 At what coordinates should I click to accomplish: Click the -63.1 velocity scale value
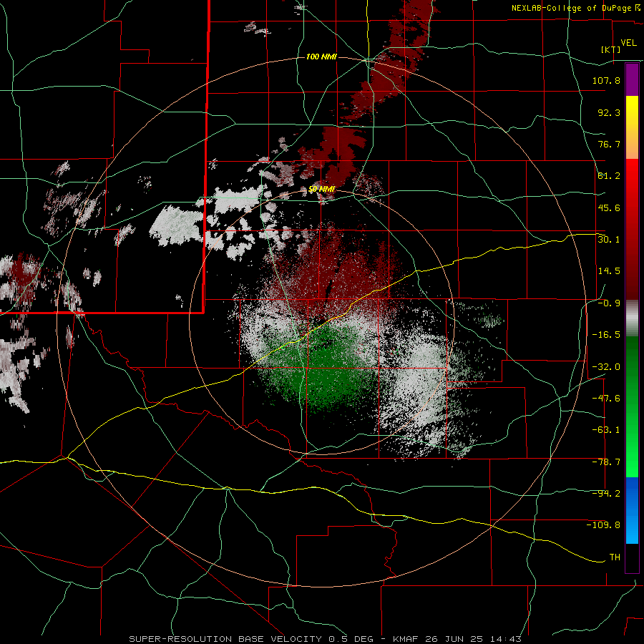(x=606, y=430)
